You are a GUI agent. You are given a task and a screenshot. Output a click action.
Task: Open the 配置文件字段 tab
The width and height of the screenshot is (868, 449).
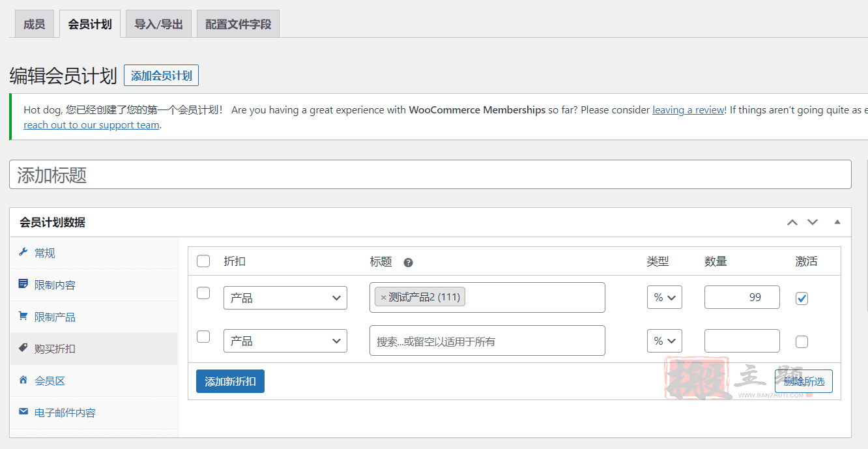[x=238, y=24]
